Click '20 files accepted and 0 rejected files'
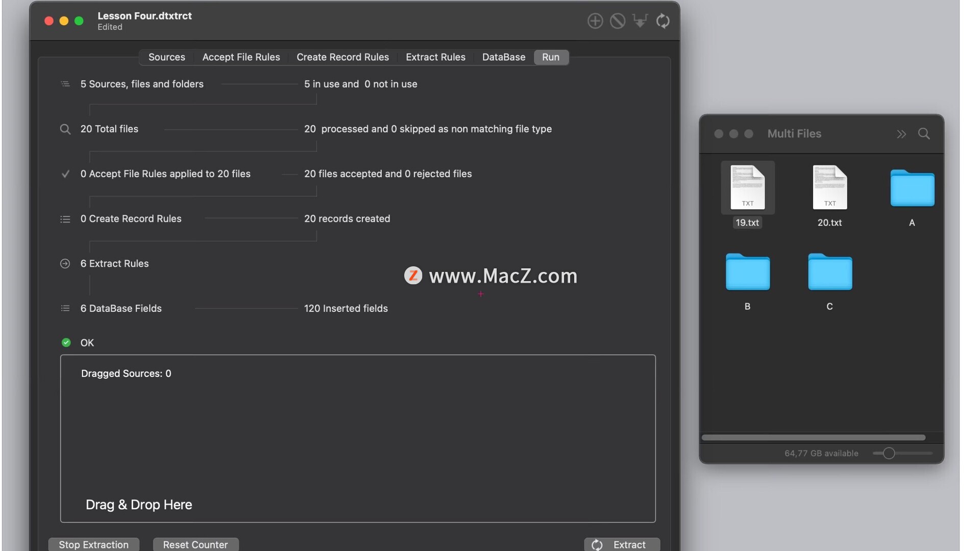The width and height of the screenshot is (980, 551). tap(388, 174)
